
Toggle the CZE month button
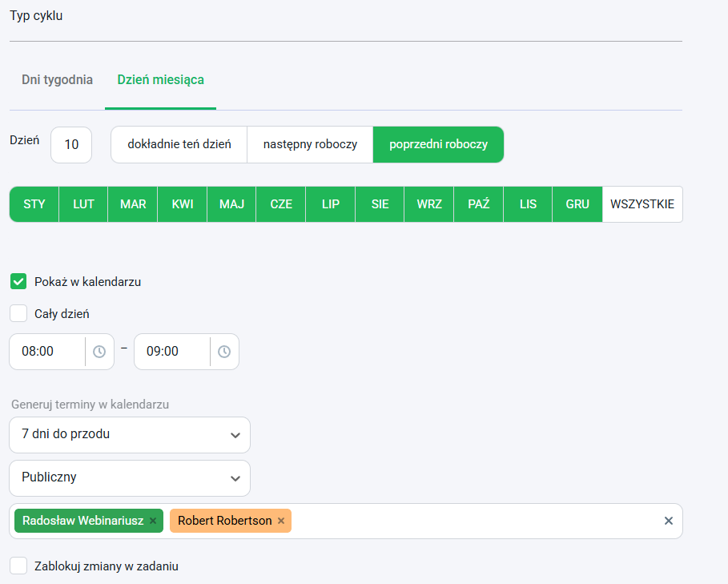[x=281, y=204]
